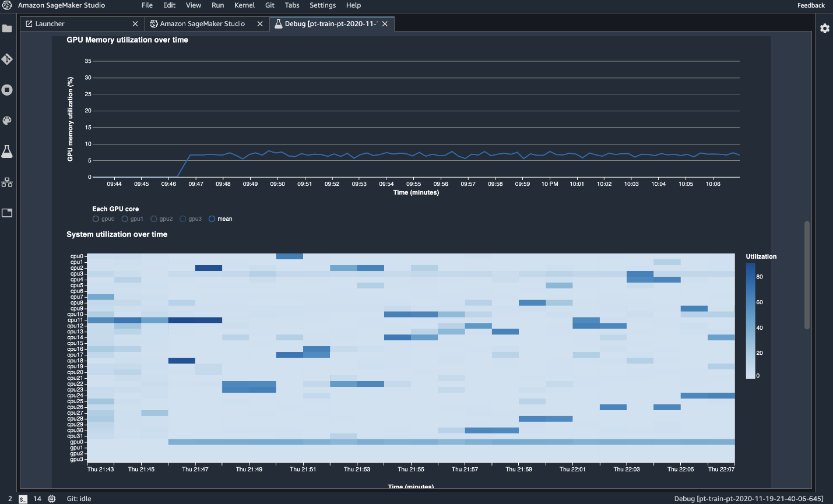833x504 pixels.
Task: Open the File Browser folder icon in sidebar
Action: 7,29
